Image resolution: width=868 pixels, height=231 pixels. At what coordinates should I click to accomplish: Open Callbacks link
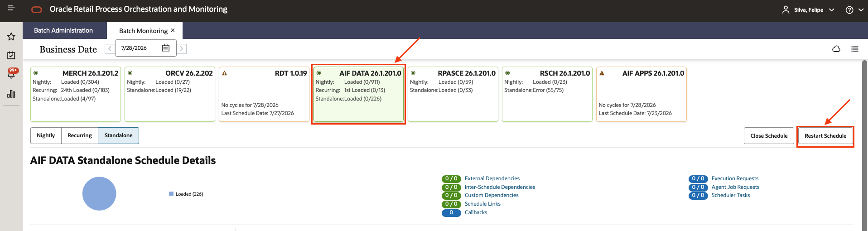coord(476,212)
